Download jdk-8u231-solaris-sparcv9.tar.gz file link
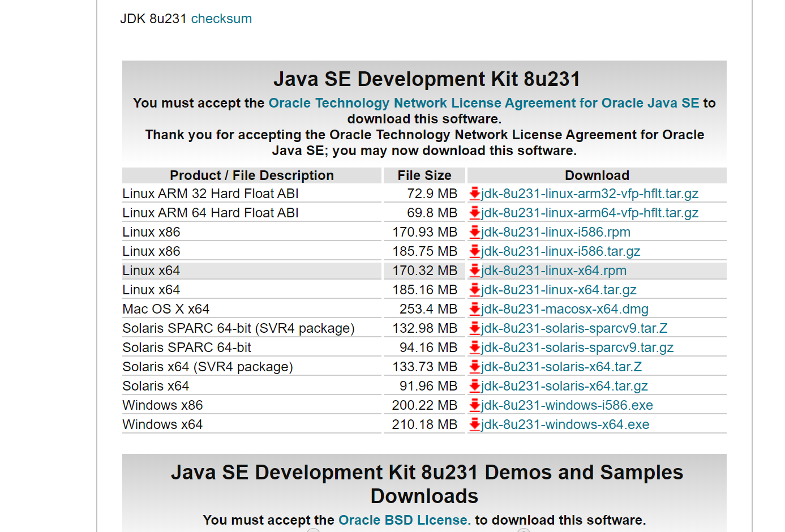The height and width of the screenshot is (532, 785). click(577, 347)
